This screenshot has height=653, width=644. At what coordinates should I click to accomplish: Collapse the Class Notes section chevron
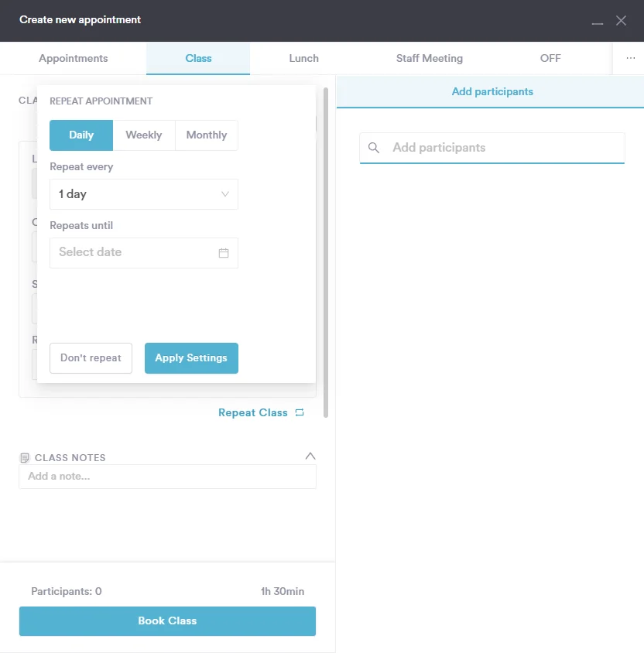click(x=310, y=456)
